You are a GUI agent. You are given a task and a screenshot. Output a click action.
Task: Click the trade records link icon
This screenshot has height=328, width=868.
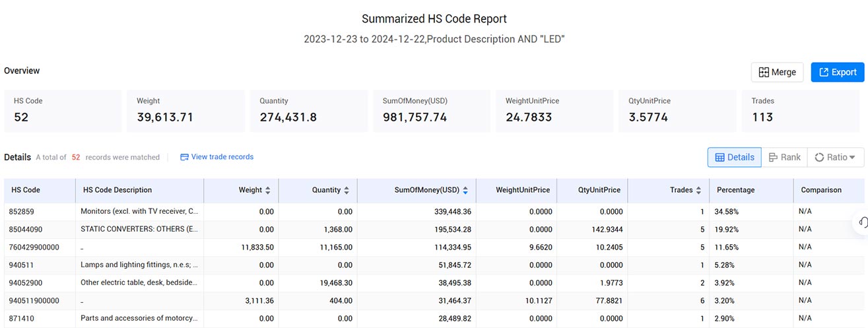pos(184,157)
